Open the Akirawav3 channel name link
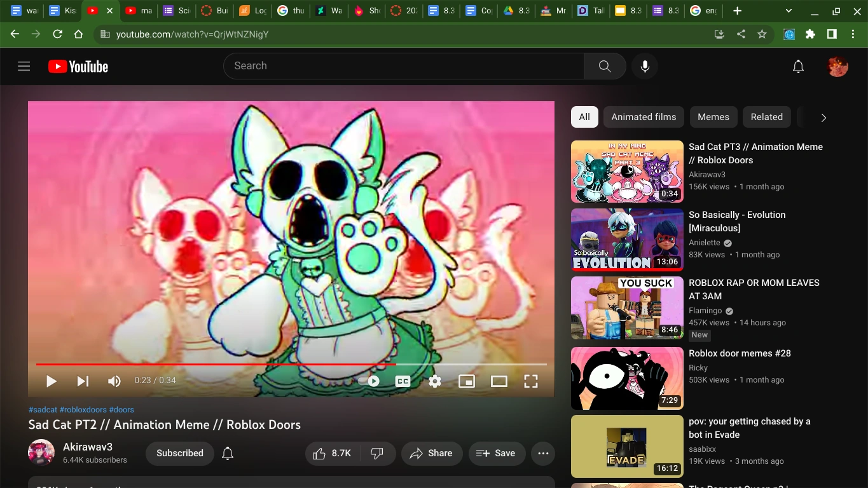Image resolution: width=868 pixels, height=488 pixels. click(x=88, y=447)
